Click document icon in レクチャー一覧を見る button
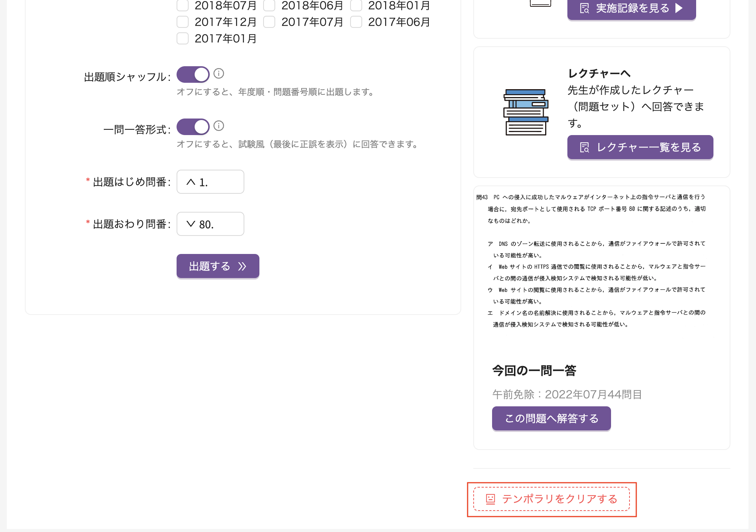This screenshot has width=756, height=532. 584,147
